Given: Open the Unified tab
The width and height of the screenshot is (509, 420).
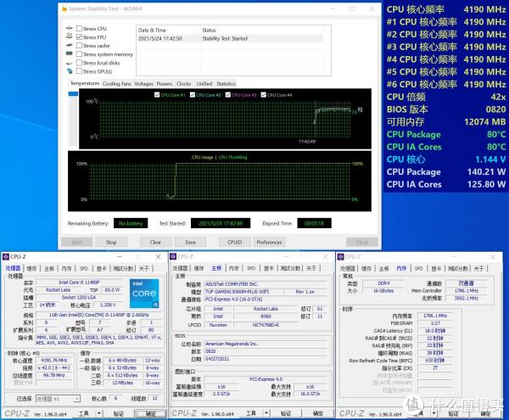Looking at the screenshot, I should pyautogui.click(x=204, y=84).
